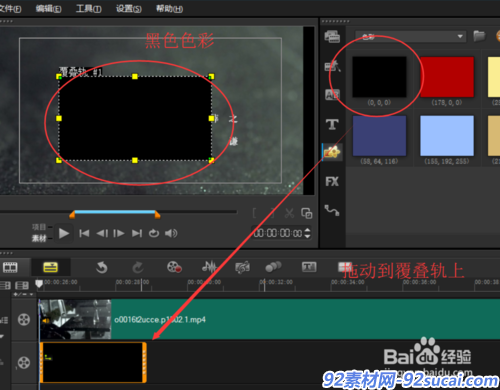The image size is (500, 390).
Task: Toggle system volume speaker in preview controls
Action: click(171, 233)
